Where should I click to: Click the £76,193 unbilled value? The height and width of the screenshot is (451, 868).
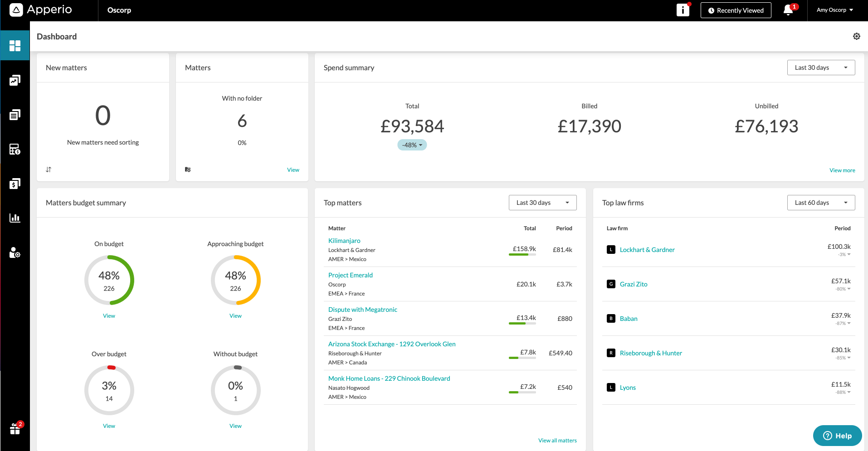(766, 126)
